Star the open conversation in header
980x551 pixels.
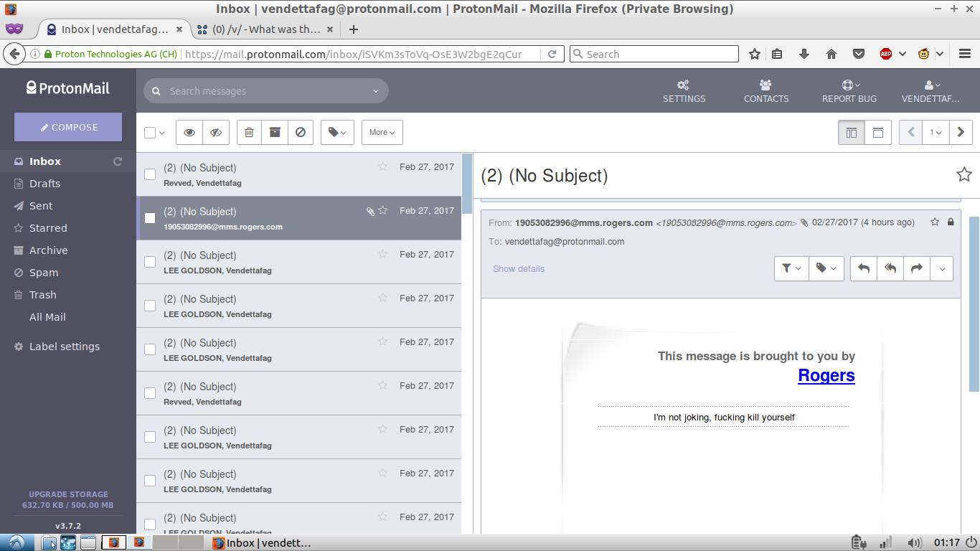click(x=964, y=174)
